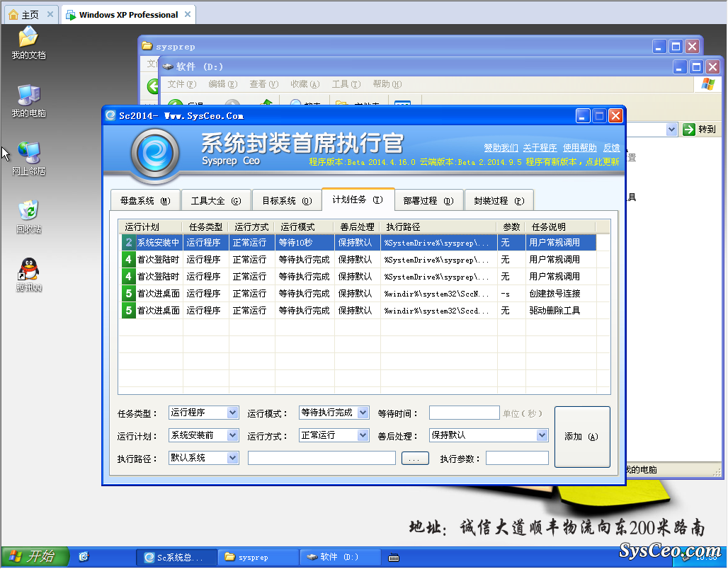Open the 封装过程 (P) tab

[x=499, y=200]
